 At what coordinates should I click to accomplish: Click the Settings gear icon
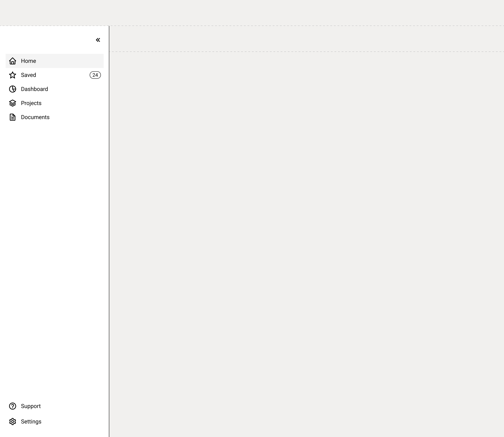point(13,422)
